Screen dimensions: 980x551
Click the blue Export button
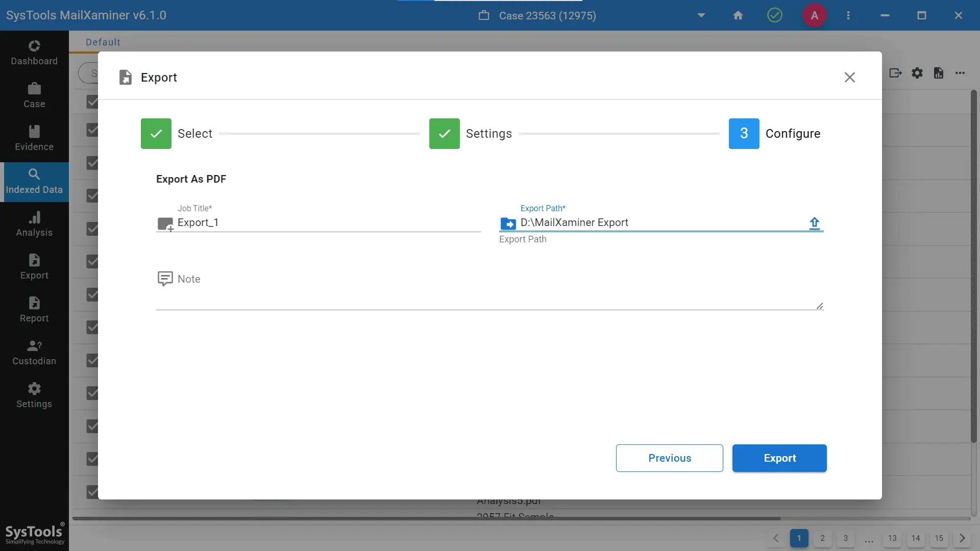[779, 458]
